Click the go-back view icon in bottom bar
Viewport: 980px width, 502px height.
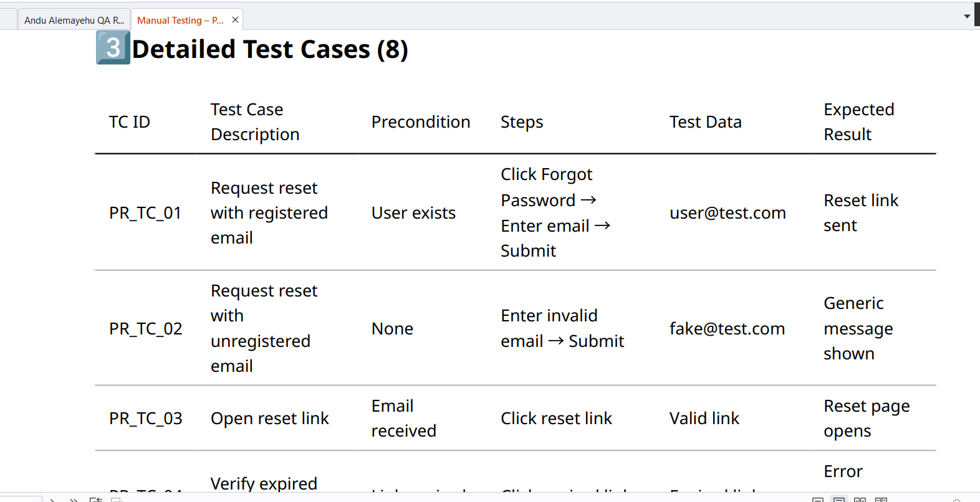click(95, 499)
